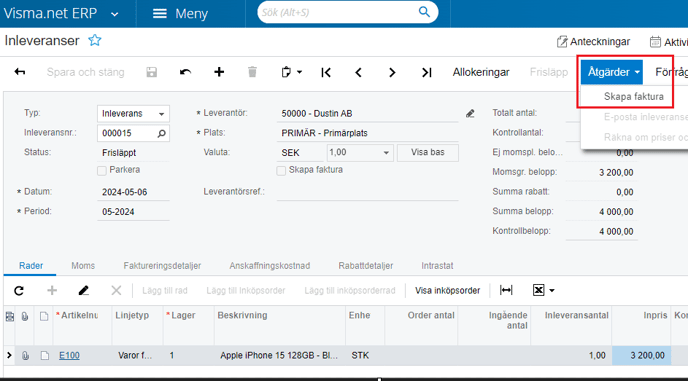Jump to the first record icon

[x=326, y=72]
